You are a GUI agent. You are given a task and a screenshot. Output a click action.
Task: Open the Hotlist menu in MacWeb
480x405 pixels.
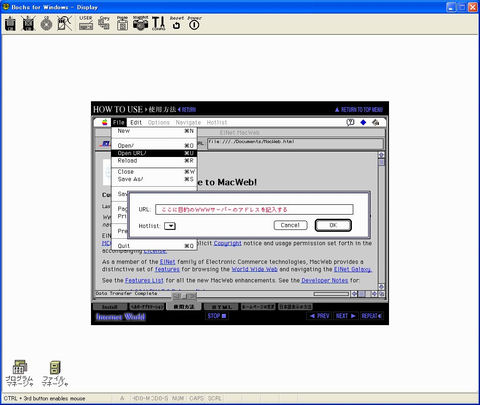(217, 122)
